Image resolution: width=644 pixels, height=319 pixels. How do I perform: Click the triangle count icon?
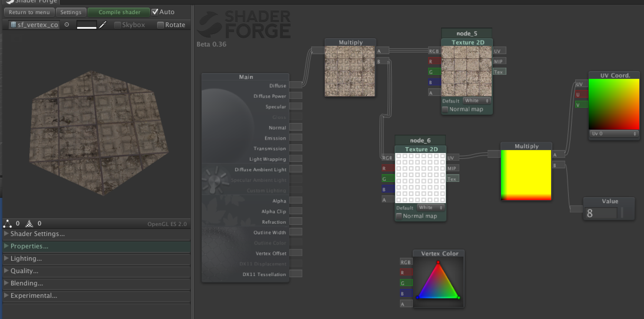(29, 224)
